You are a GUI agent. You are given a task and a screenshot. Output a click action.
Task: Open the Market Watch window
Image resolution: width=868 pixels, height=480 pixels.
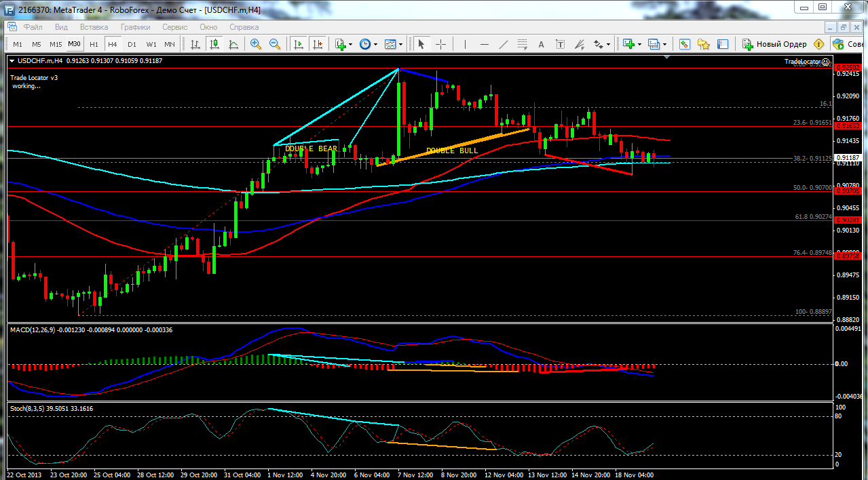685,44
